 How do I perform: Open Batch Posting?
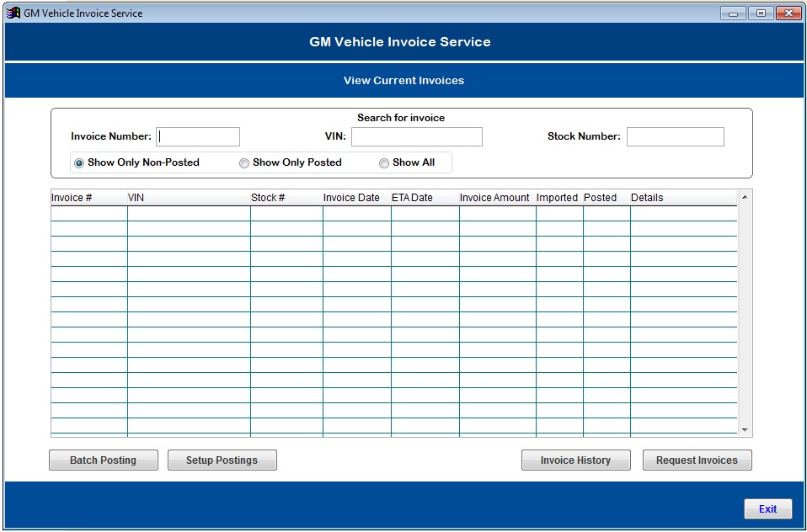[103, 460]
